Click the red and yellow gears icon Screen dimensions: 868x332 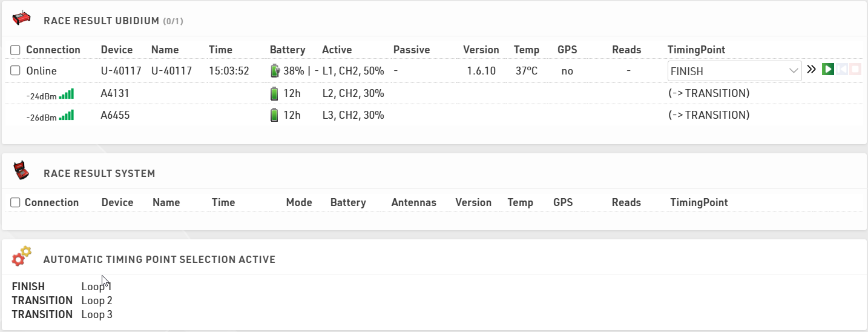22,257
